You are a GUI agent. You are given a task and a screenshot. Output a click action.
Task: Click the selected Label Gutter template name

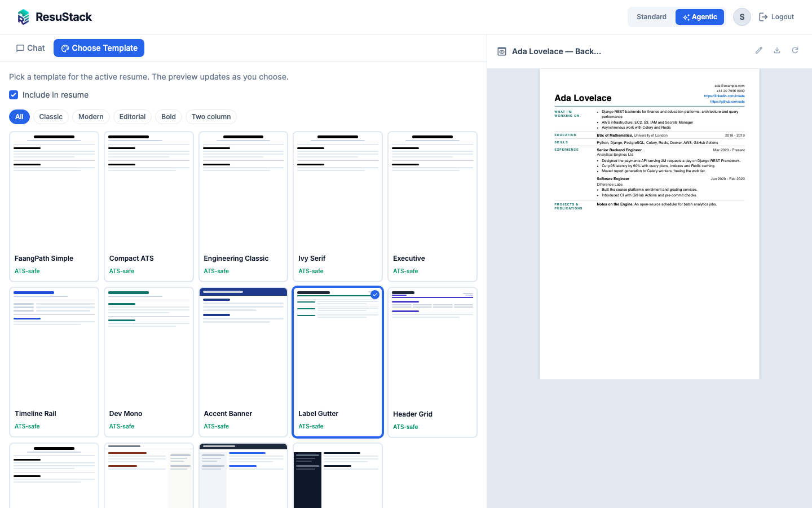tap(319, 414)
